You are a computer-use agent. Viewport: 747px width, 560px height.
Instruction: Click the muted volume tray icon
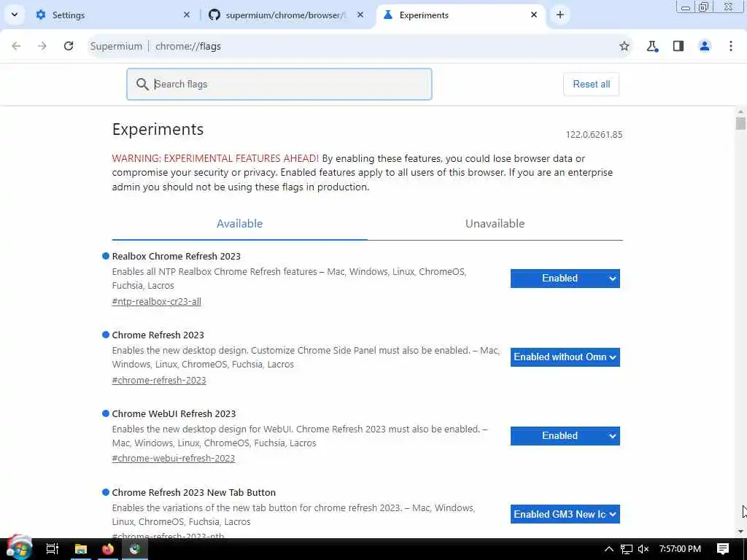643,549
